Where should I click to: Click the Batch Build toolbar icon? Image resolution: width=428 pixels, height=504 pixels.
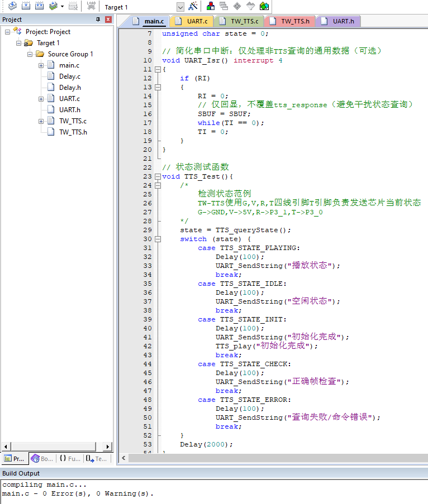point(54,6)
